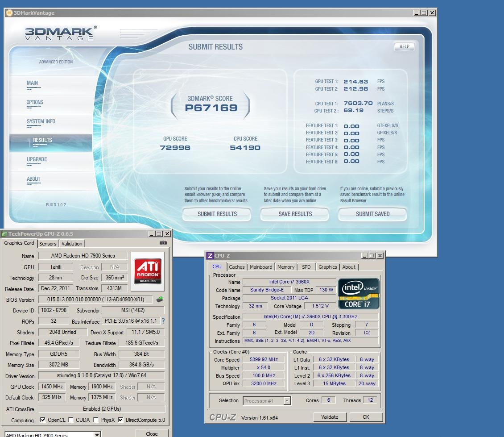
Task: Click the 3DMark Vantage logo
Action: (x=61, y=33)
